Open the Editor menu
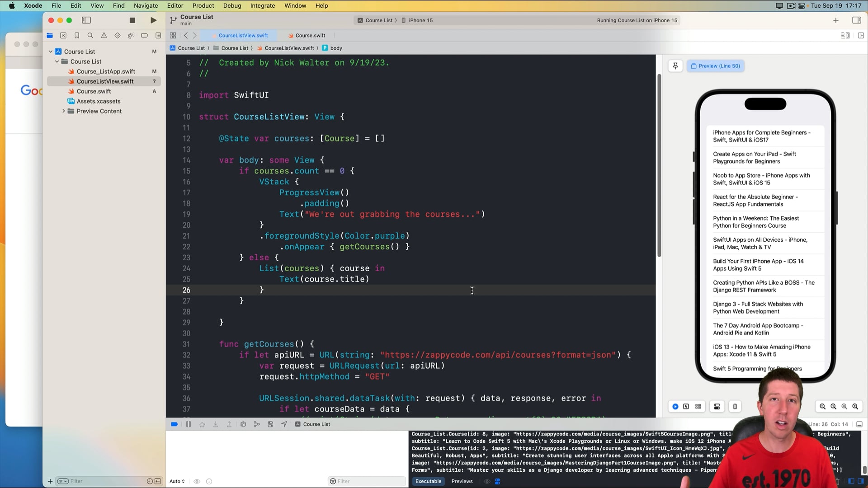The width and height of the screenshot is (868, 488). click(175, 5)
